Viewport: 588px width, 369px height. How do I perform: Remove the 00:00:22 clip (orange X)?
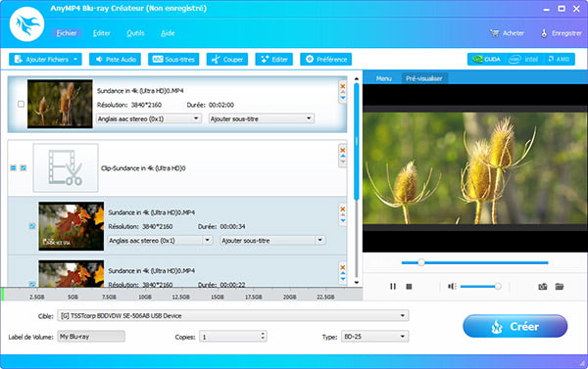342,267
